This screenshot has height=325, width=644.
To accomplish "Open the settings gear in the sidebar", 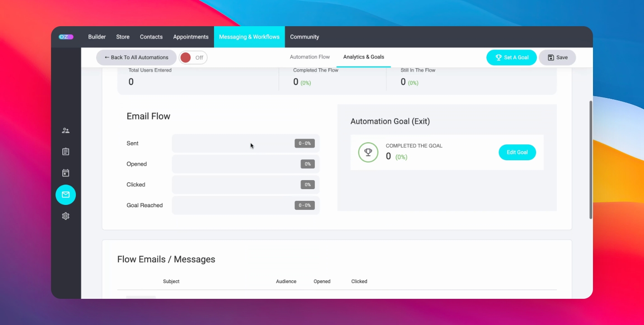I will click(66, 216).
